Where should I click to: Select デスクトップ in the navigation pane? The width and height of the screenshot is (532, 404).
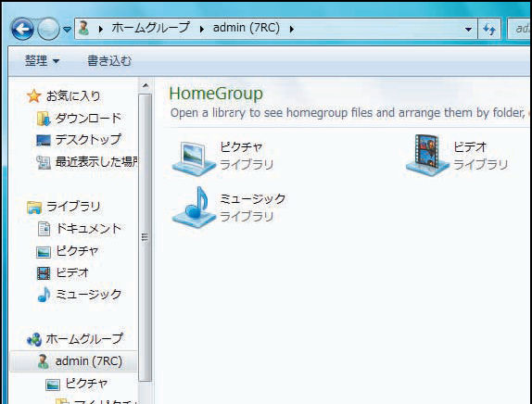tap(79, 140)
